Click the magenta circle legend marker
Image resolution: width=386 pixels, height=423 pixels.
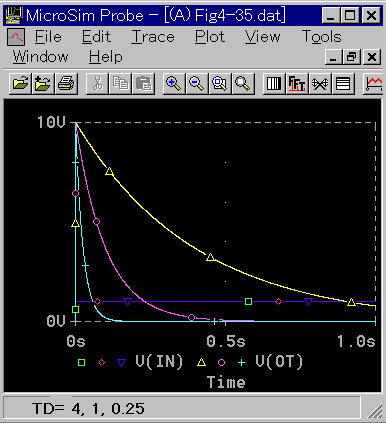tap(221, 362)
